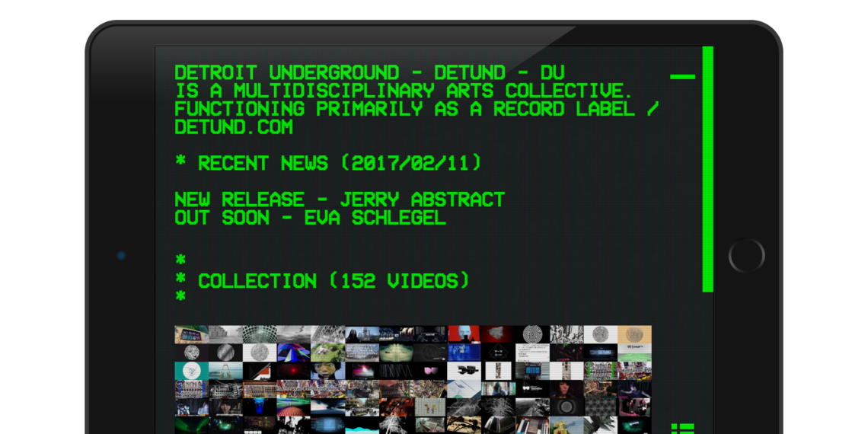Click Detroit Underground - Detund - DU title line
Screen dimensions: 868x434
[370, 72]
